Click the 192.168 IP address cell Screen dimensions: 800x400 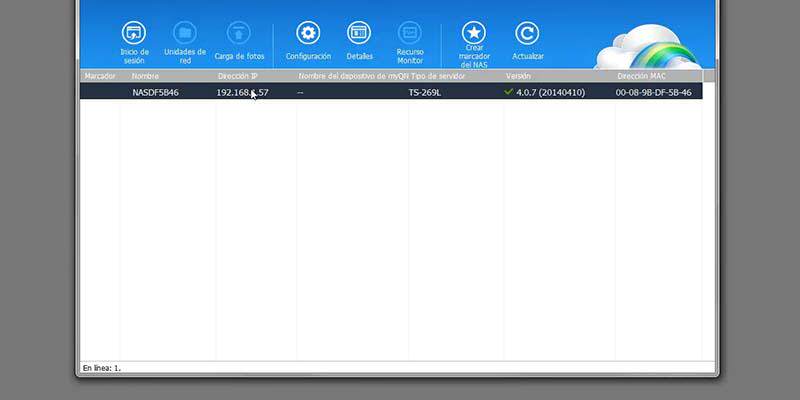coord(242,92)
